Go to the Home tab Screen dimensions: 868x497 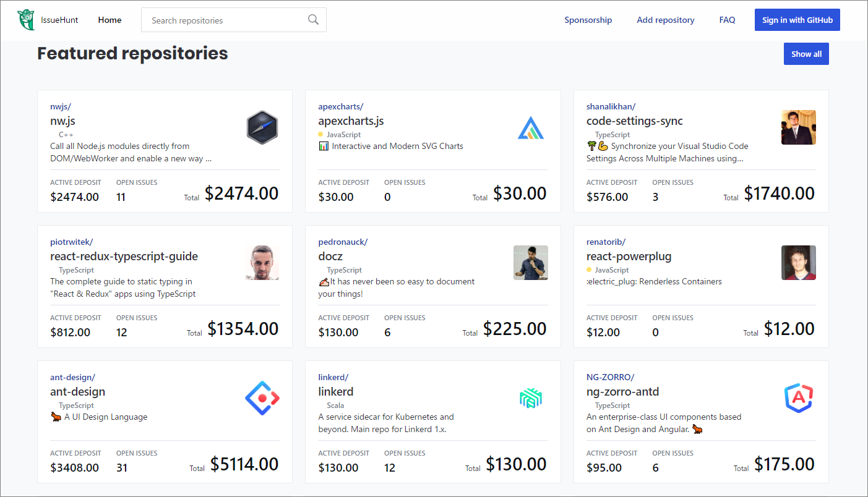[110, 20]
